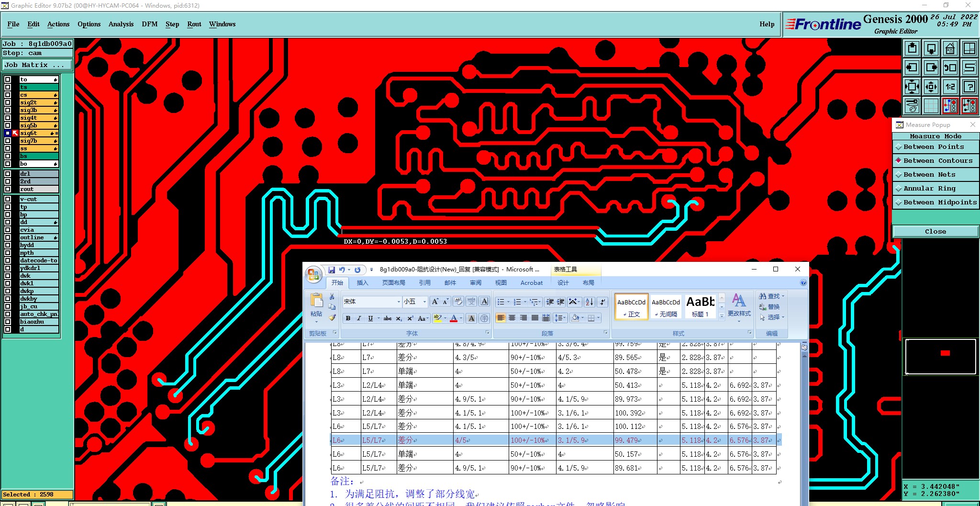Click the black net measure traffic-light icon
The width and height of the screenshot is (980, 506).
(969, 106)
